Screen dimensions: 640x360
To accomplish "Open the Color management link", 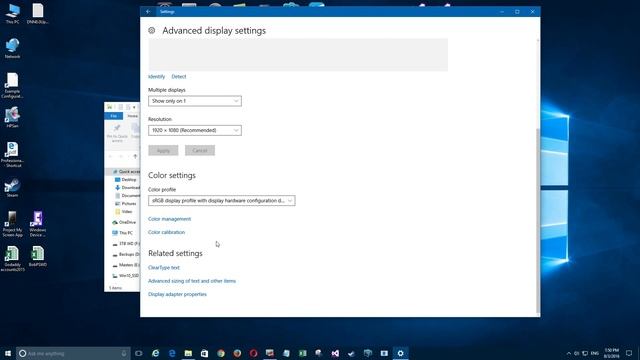I will (x=169, y=219).
